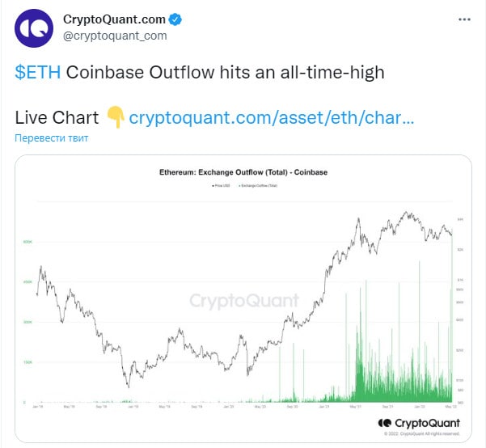Click the CryptoQuant logo below the chart
The width and height of the screenshot is (486, 448).
[419, 423]
